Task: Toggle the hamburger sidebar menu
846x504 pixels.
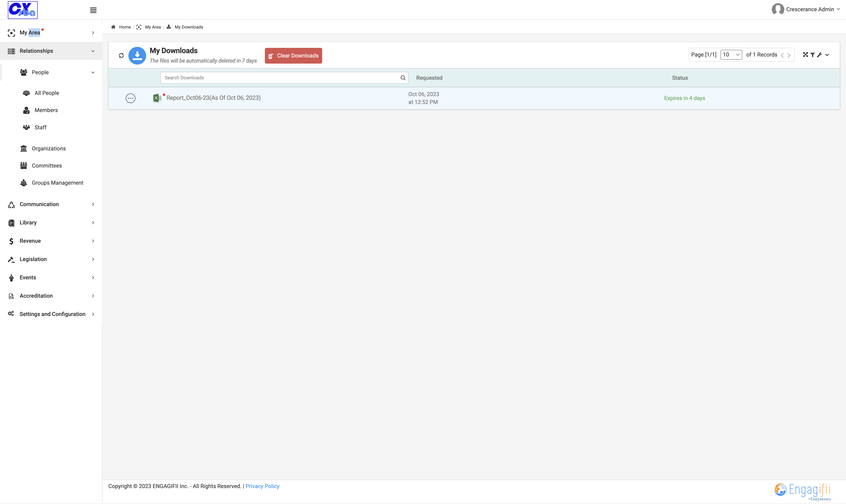Action: click(93, 10)
